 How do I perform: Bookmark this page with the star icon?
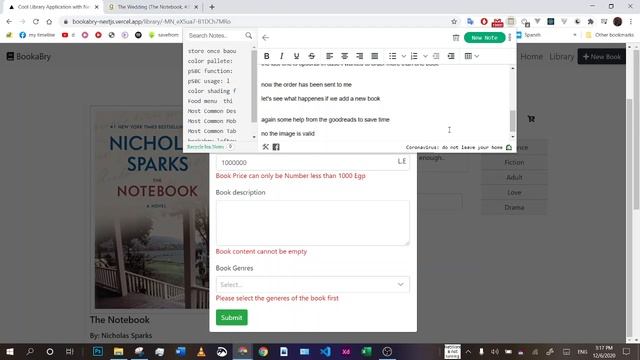454,21
